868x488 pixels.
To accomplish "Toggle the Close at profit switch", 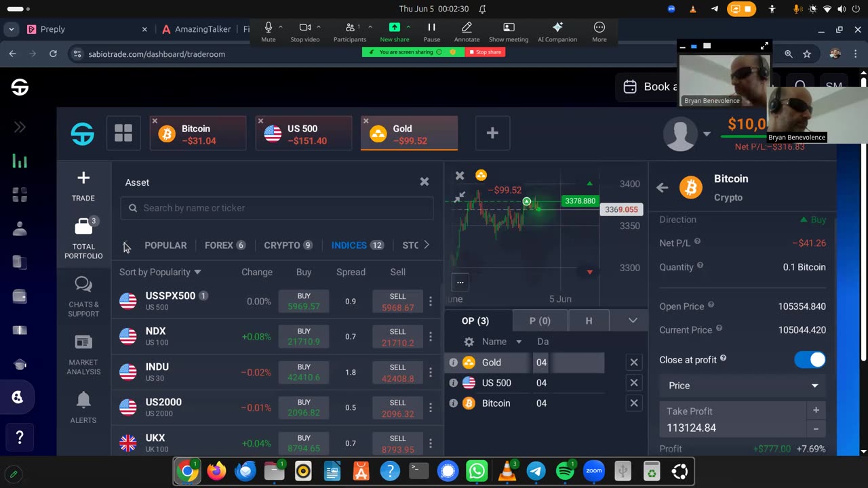I will tap(810, 360).
